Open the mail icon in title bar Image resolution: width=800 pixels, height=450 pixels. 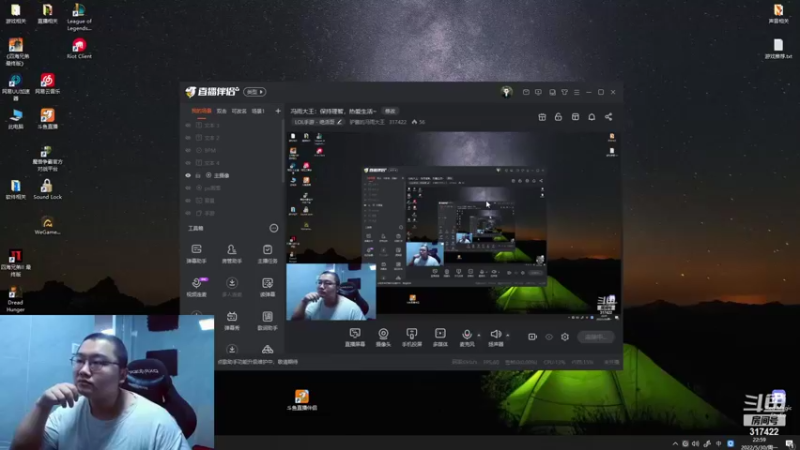coord(526,92)
